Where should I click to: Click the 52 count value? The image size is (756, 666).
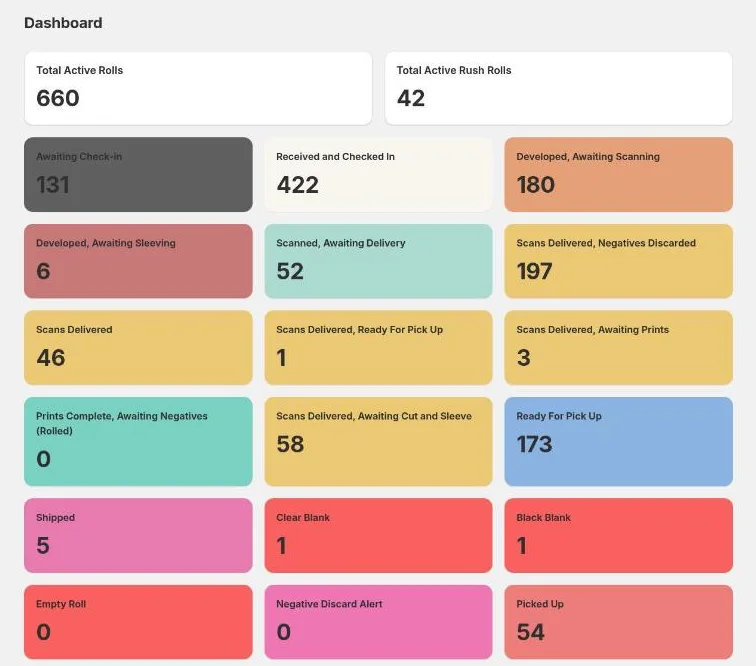tap(290, 271)
